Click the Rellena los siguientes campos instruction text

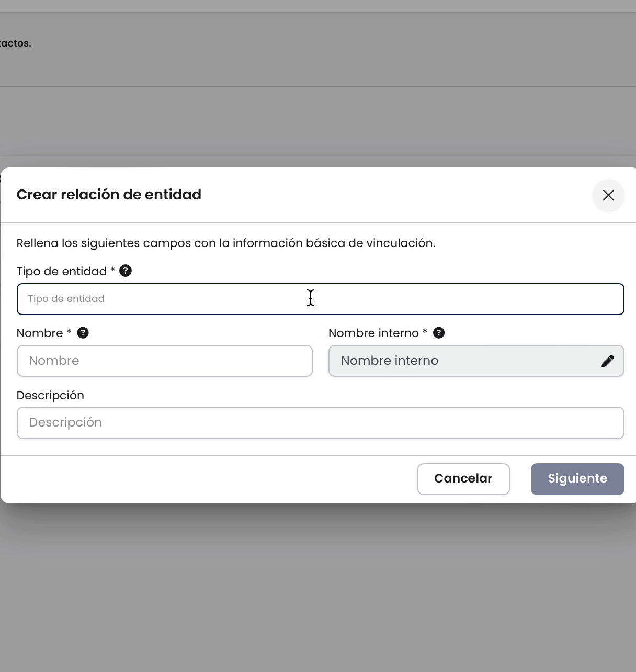[226, 243]
